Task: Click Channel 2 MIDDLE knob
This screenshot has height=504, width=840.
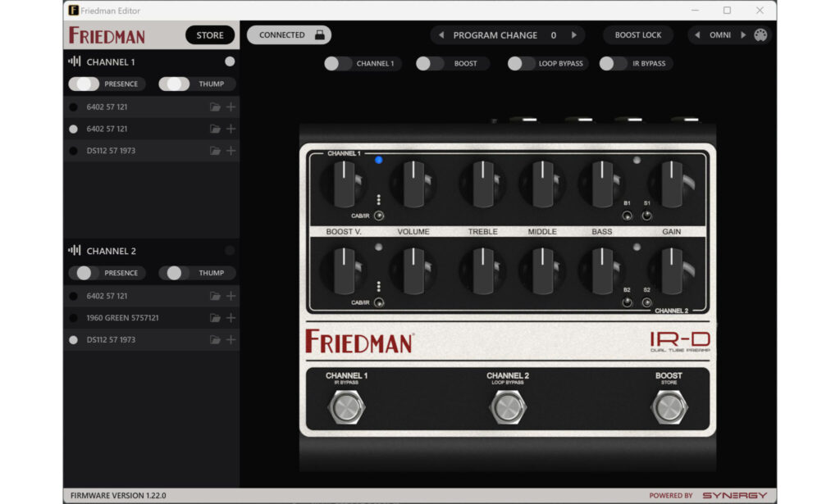Action: 542,270
